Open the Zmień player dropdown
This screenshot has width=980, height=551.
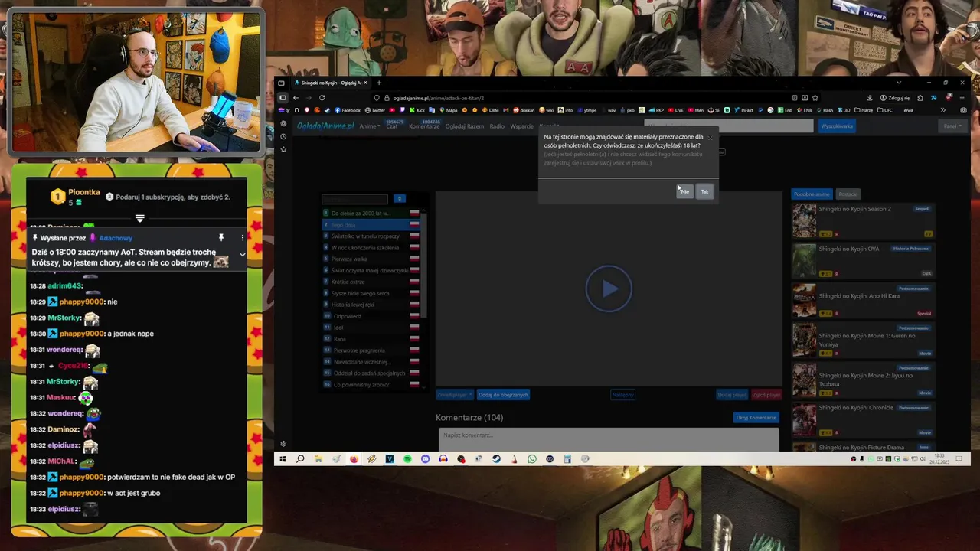click(x=454, y=395)
